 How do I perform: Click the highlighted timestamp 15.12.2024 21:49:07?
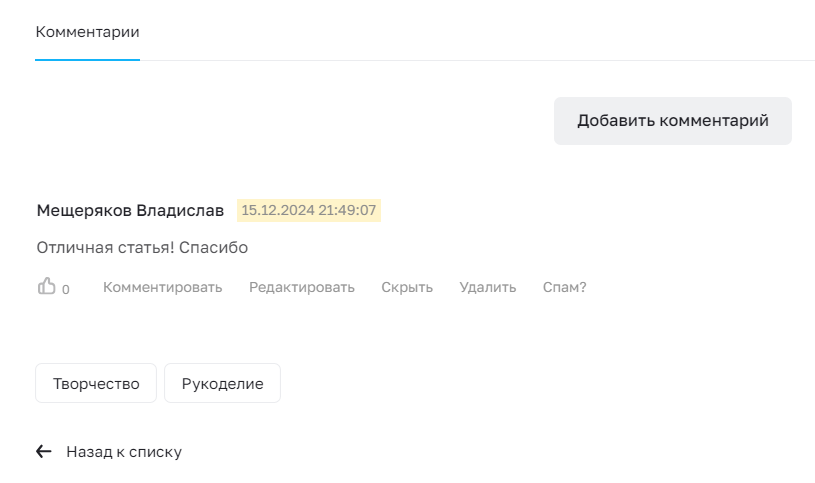(x=309, y=211)
